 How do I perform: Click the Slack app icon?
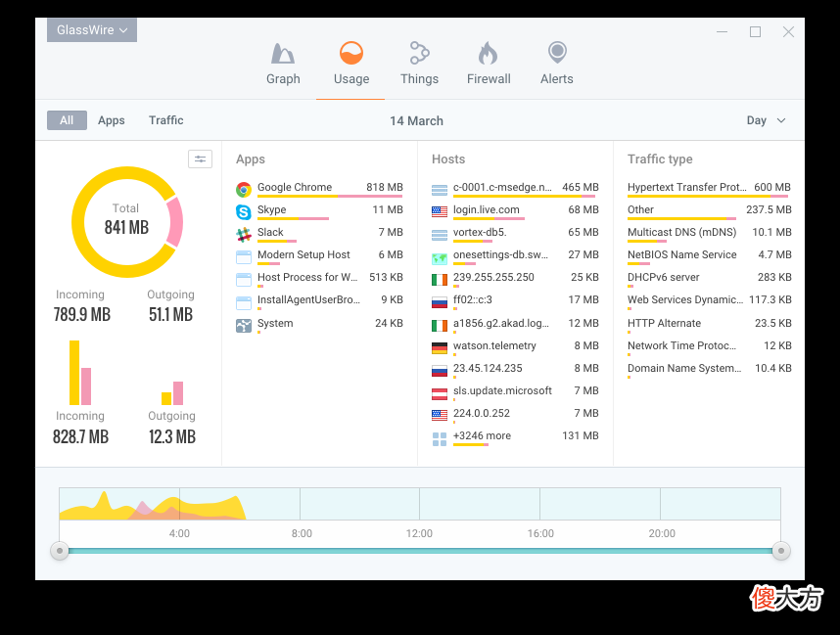(x=244, y=235)
